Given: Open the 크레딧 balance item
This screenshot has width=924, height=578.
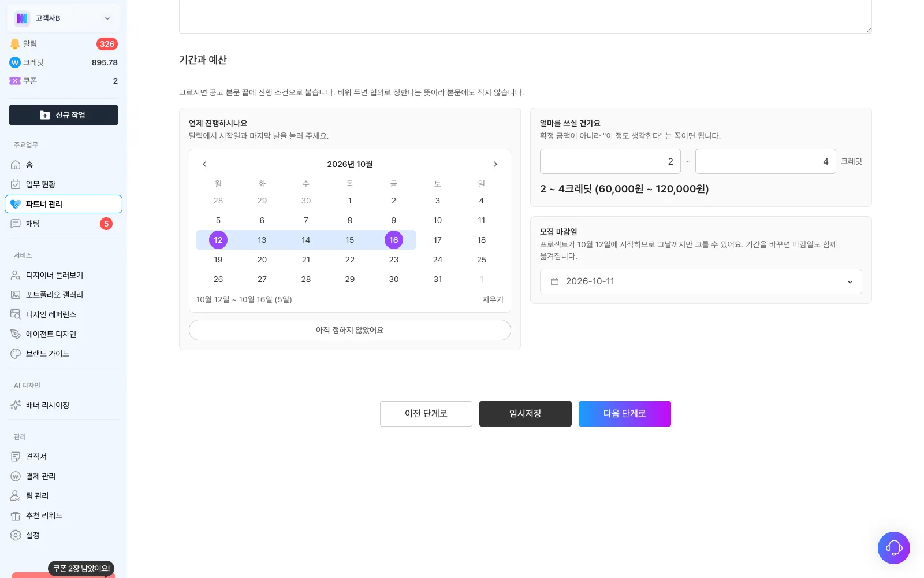Looking at the screenshot, I should coord(64,62).
